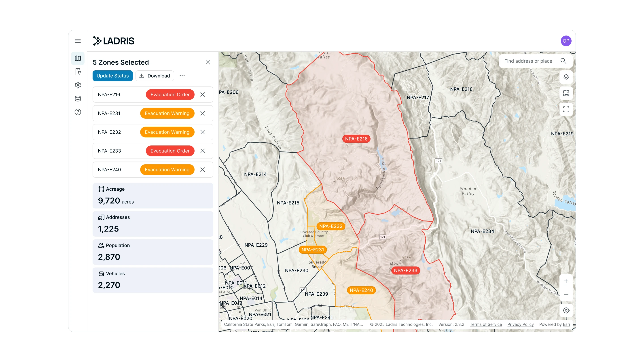Image resolution: width=644 pixels, height=362 pixels.
Task: Click the Download button
Action: point(155,76)
